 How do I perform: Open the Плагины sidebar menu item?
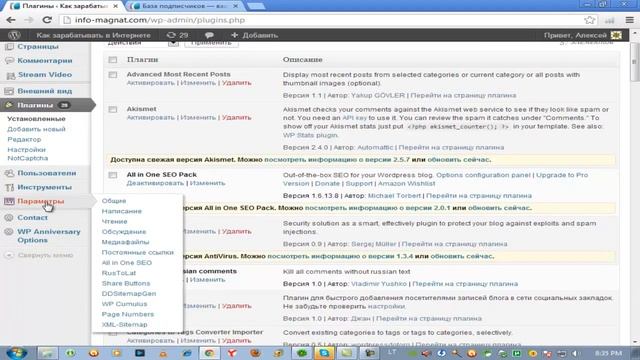[35, 105]
